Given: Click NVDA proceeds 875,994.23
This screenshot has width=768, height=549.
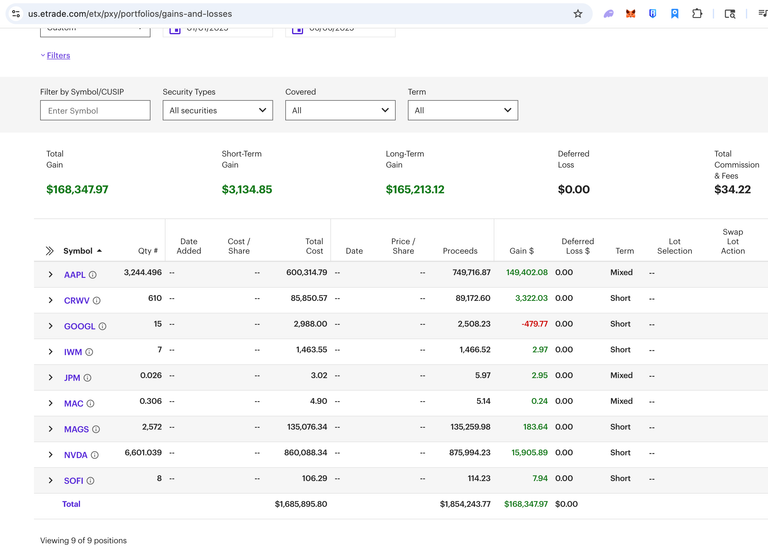Looking at the screenshot, I should (x=469, y=453).
